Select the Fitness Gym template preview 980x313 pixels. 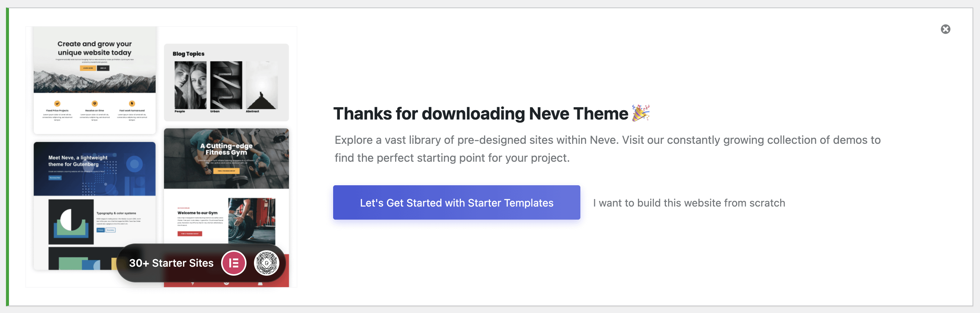tap(226, 158)
